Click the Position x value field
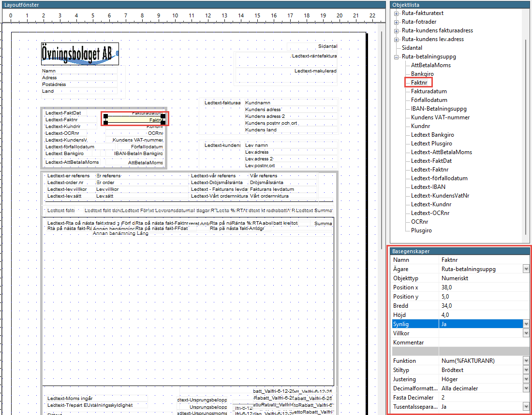The height and width of the screenshot is (415, 532). [x=480, y=287]
